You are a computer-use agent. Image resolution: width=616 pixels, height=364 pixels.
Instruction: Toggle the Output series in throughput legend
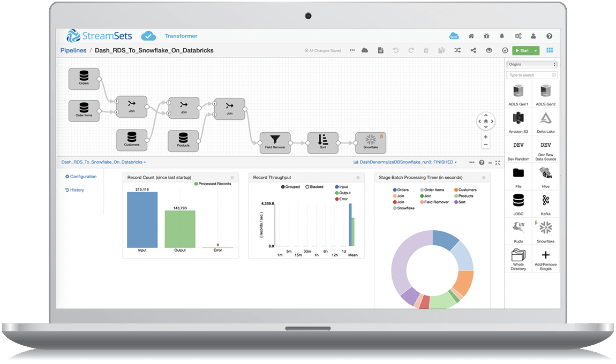click(x=343, y=193)
